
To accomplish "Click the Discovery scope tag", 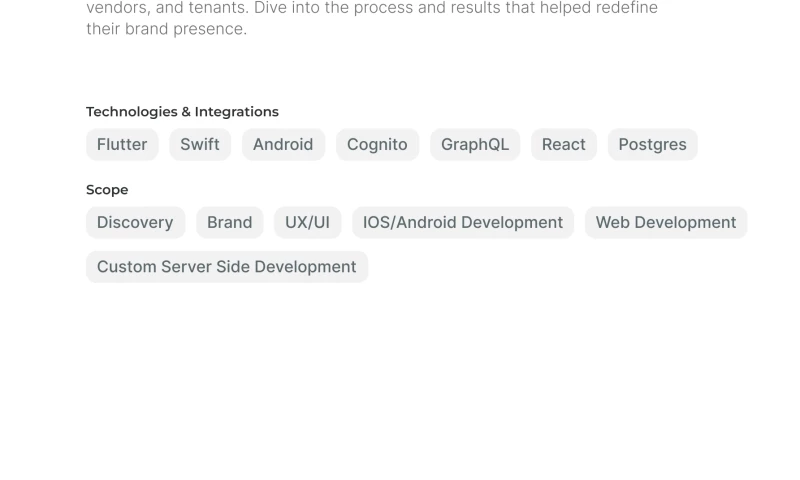I will (x=135, y=222).
